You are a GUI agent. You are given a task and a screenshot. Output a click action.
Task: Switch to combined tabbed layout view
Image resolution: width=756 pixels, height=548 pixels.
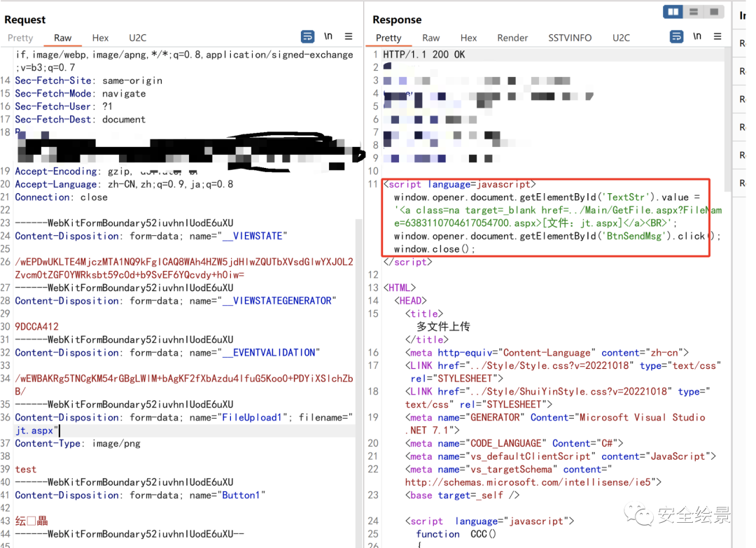tap(714, 12)
